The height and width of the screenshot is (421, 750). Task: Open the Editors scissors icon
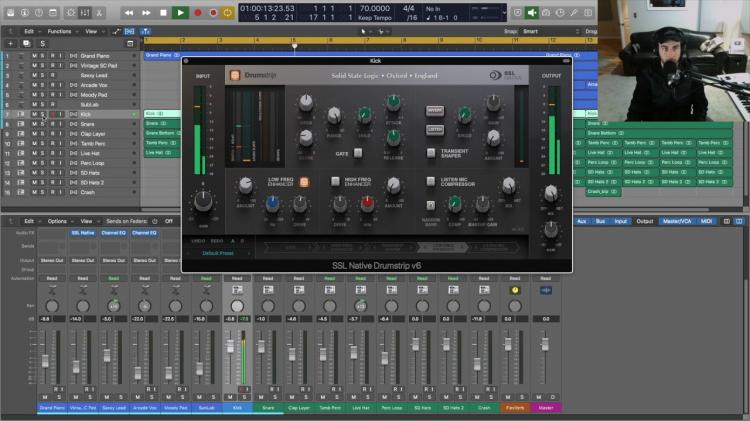[99, 13]
